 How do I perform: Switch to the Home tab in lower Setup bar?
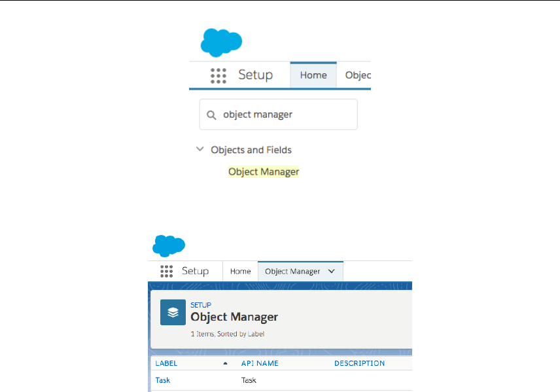(240, 271)
